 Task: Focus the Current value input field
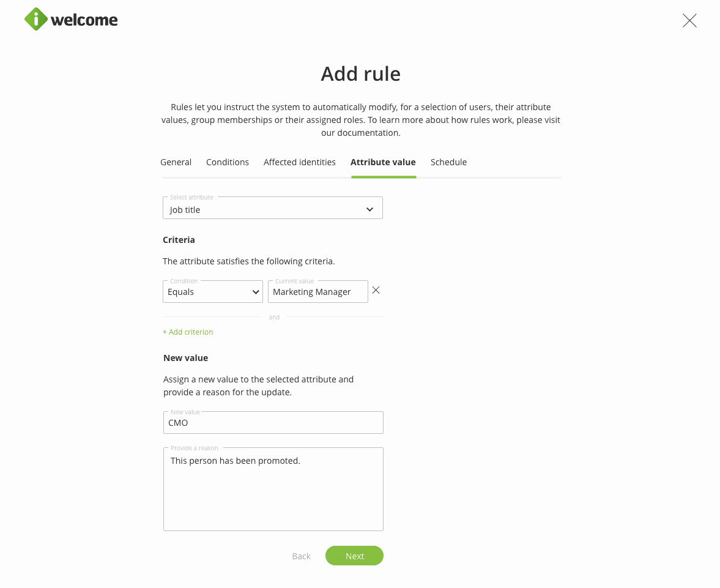tap(317, 292)
